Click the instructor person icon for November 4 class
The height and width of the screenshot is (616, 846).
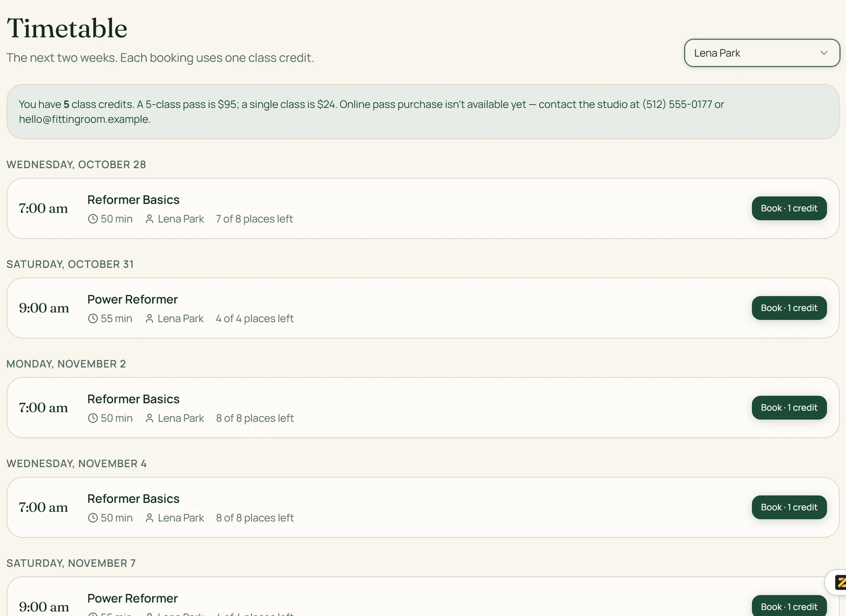[x=150, y=518]
